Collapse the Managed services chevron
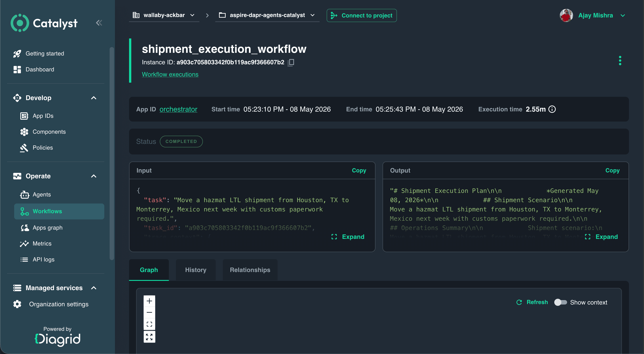Viewport: 644px width, 354px height. click(x=94, y=288)
